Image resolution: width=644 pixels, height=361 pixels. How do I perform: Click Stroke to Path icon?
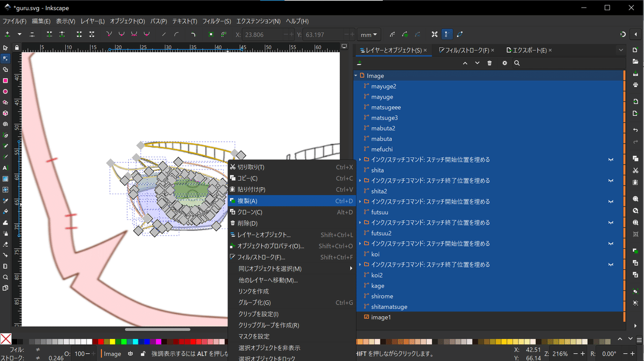click(x=224, y=34)
